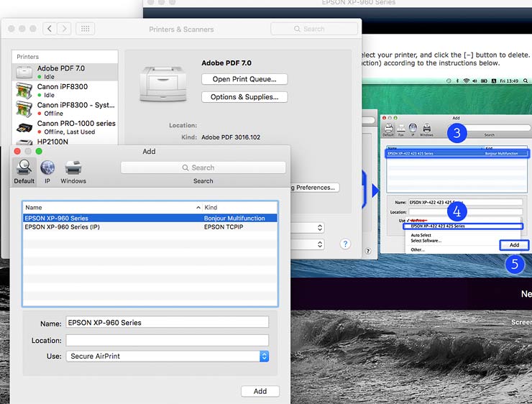Click the Preferences... button
This screenshot has height=404, width=532.
[x=315, y=188]
